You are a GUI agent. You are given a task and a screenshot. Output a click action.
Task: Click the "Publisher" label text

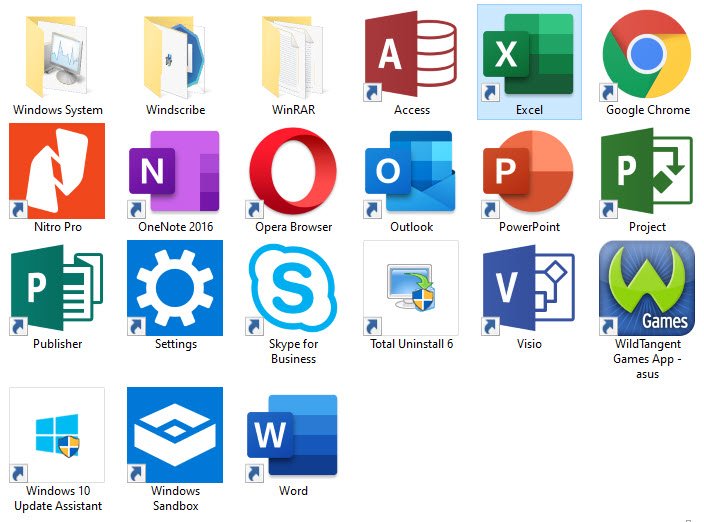[57, 344]
